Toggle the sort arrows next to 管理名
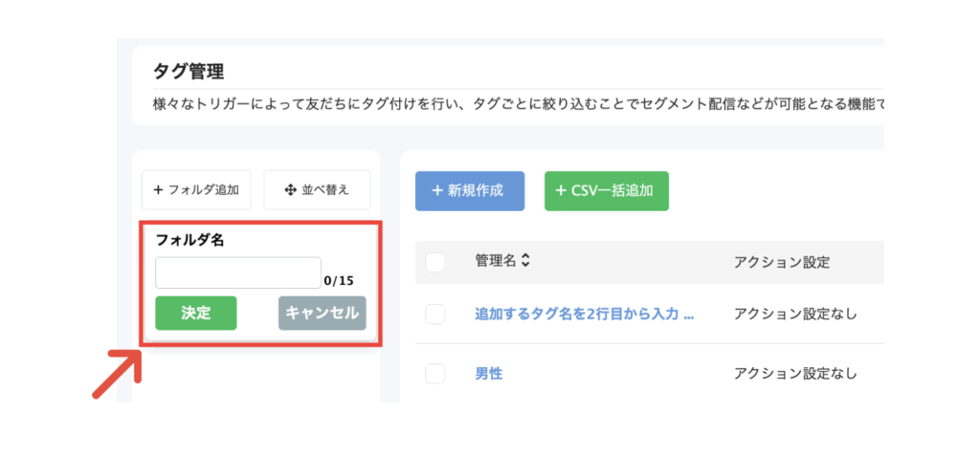The height and width of the screenshot is (457, 980). 525,262
